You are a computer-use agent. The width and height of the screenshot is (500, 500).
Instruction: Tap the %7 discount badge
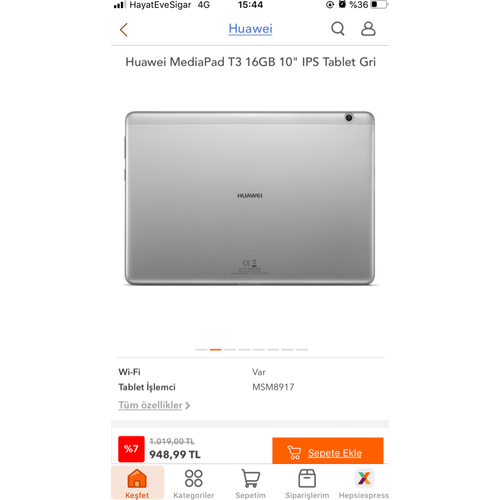coord(131,449)
